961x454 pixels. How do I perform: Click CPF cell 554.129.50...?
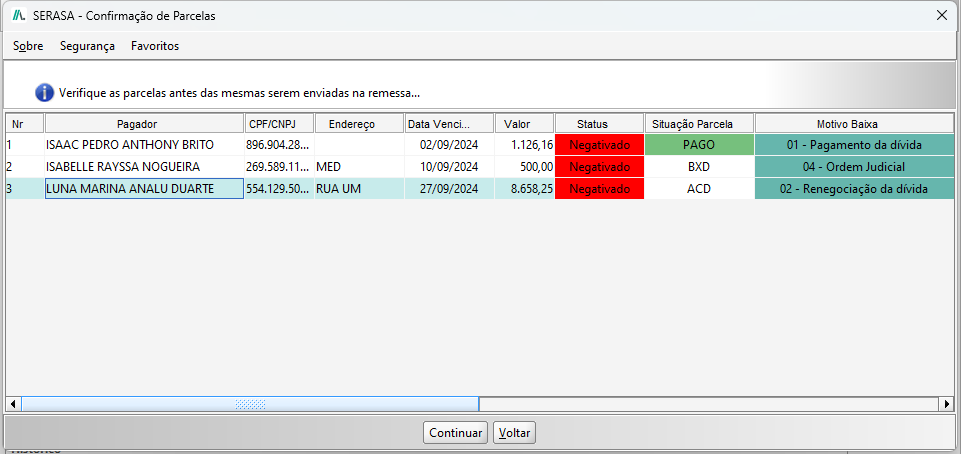point(279,189)
